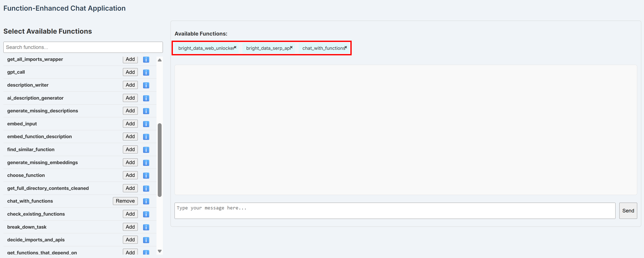This screenshot has height=258, width=644.
Task: Remove chat_with_functions using its Remove button
Action: point(125,201)
